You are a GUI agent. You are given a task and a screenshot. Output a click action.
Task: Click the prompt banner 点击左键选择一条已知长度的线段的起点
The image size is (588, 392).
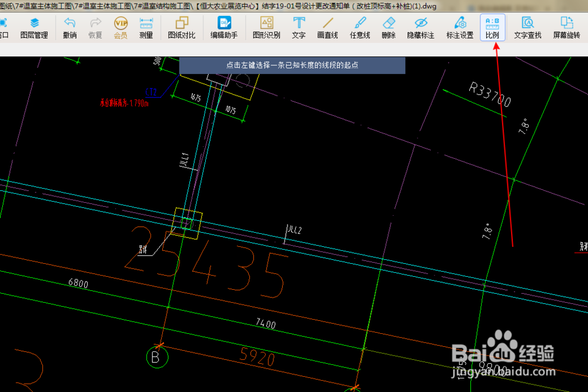(x=292, y=65)
